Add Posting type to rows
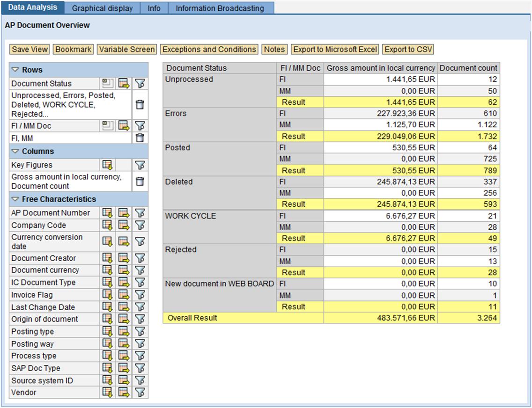The width and height of the screenshot is (532, 408). [107, 331]
